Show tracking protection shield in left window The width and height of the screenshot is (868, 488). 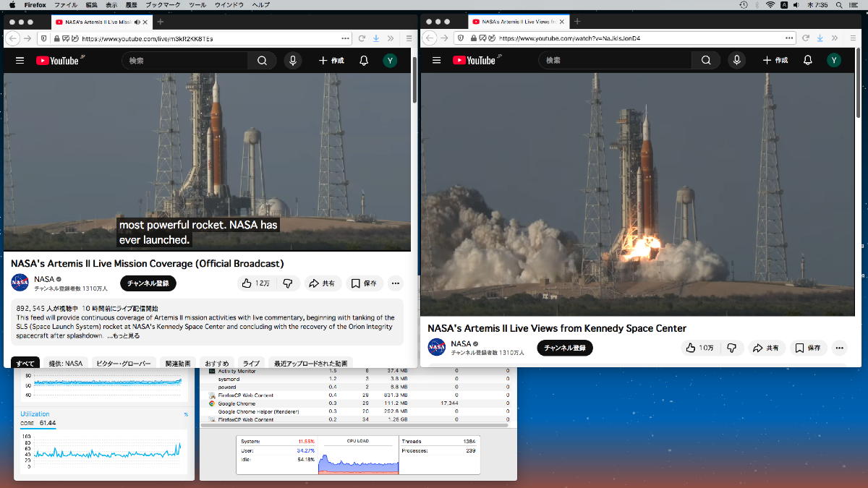point(44,38)
